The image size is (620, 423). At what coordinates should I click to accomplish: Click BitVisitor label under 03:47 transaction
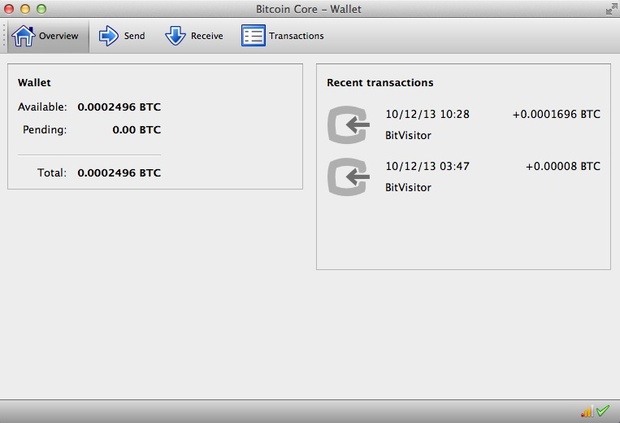tap(408, 188)
